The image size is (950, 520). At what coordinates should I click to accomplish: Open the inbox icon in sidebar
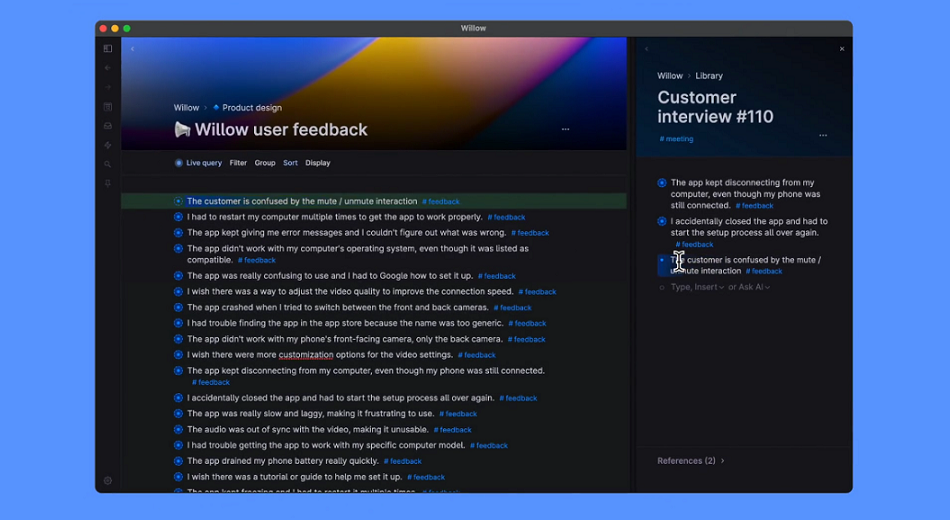click(x=108, y=126)
